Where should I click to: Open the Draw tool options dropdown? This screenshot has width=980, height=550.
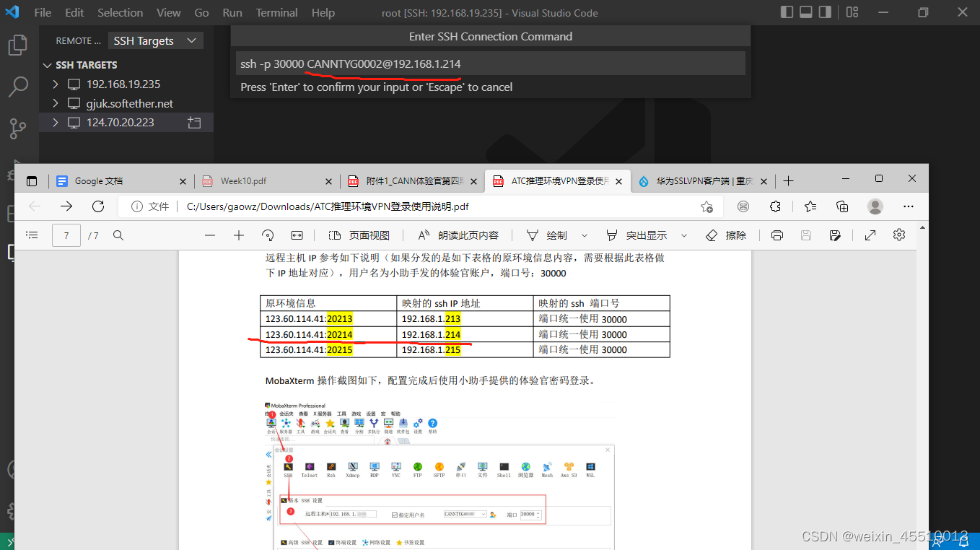point(585,235)
